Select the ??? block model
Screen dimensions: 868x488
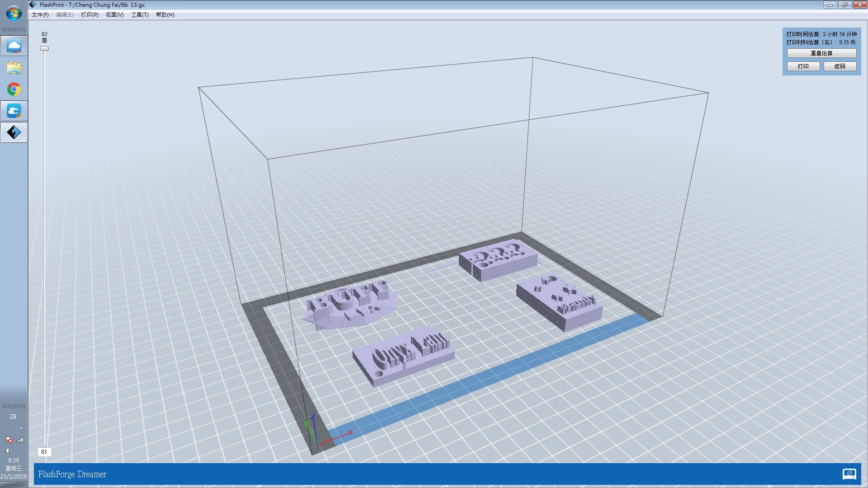coord(498,260)
